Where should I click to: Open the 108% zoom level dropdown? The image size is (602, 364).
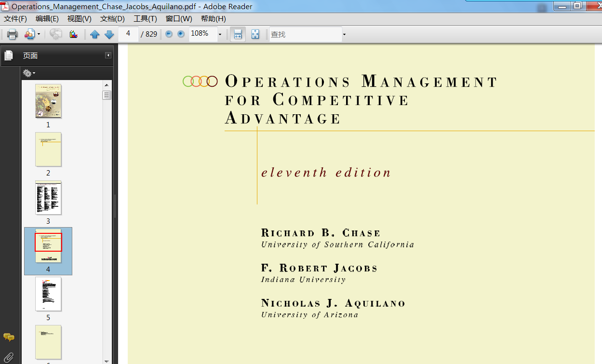coord(220,34)
